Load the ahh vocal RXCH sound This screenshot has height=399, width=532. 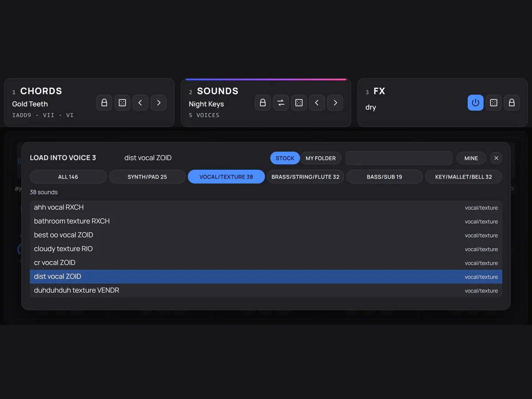pyautogui.click(x=266, y=207)
